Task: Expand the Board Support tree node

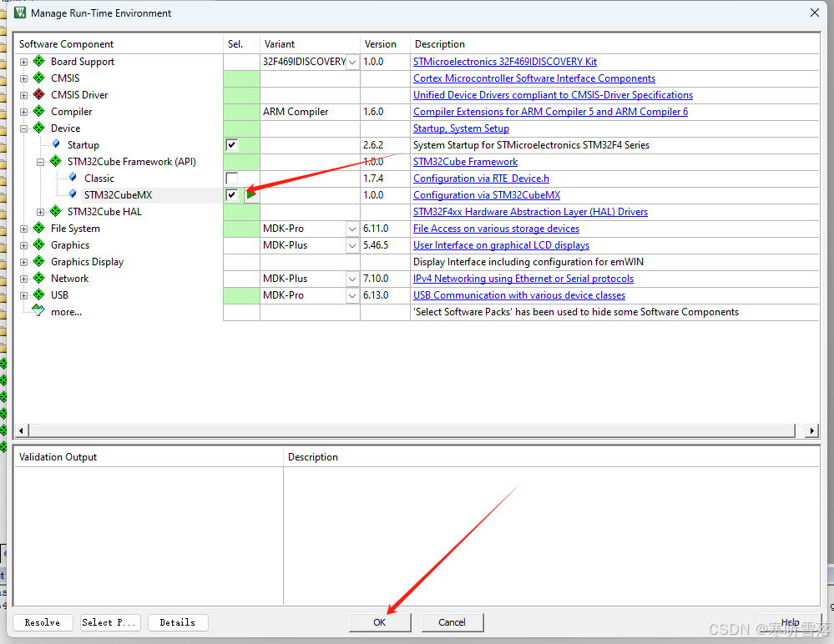Action: 23,63
